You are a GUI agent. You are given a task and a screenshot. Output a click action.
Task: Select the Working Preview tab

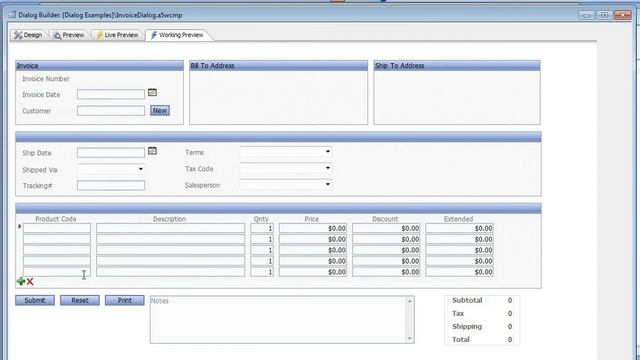pos(177,35)
